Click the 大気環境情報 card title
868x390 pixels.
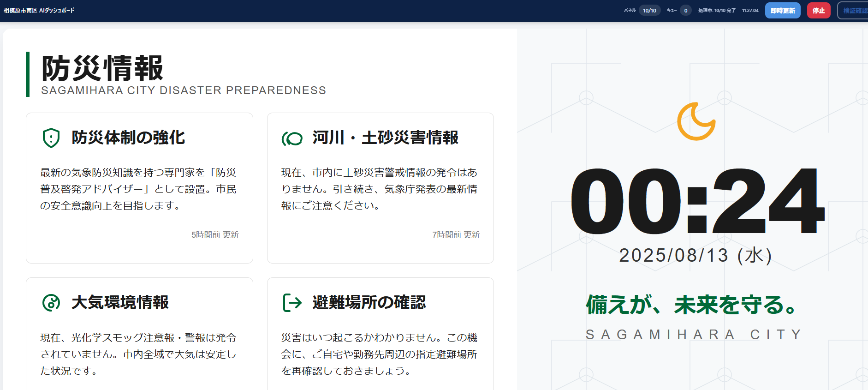click(x=120, y=303)
